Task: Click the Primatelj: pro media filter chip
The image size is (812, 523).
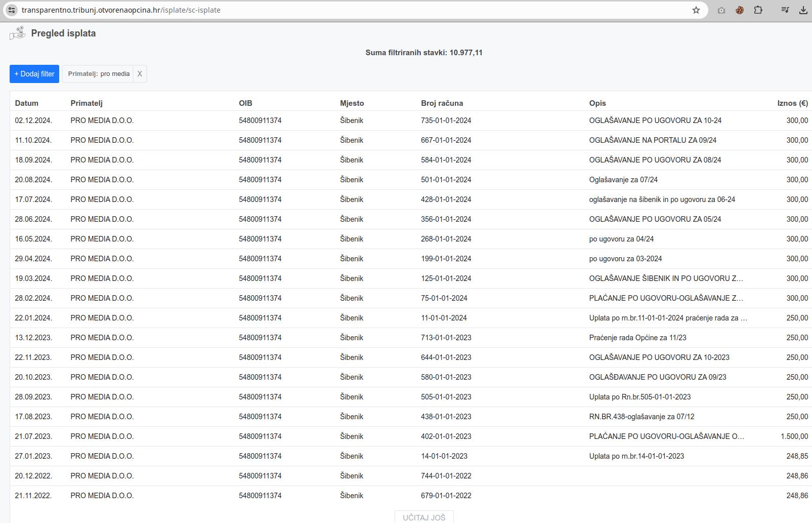Action: 99,74
